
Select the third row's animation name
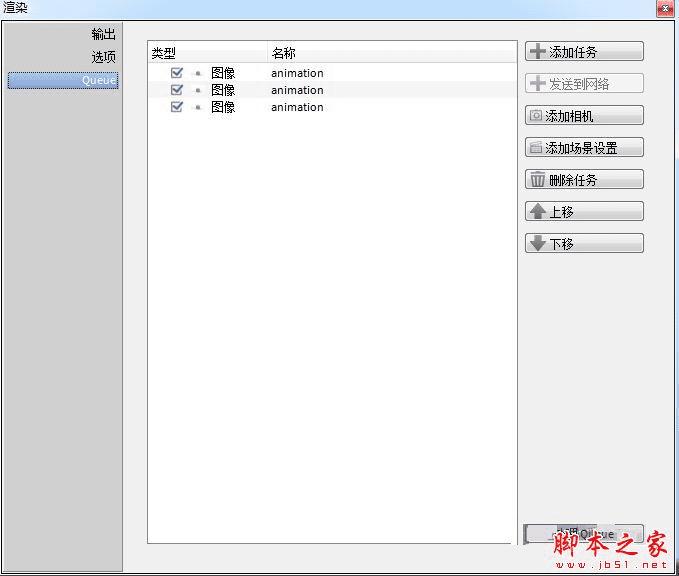(297, 107)
